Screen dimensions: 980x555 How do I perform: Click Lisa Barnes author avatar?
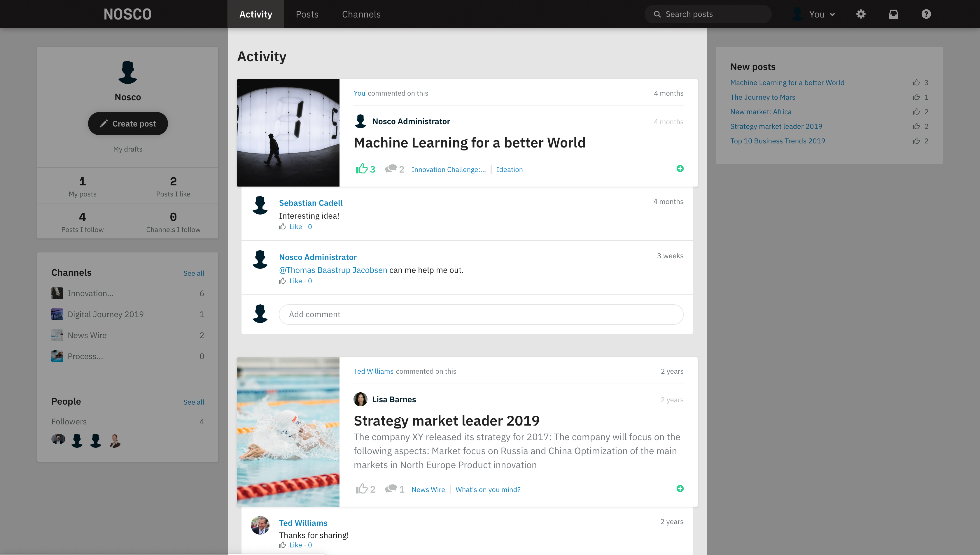coord(360,399)
